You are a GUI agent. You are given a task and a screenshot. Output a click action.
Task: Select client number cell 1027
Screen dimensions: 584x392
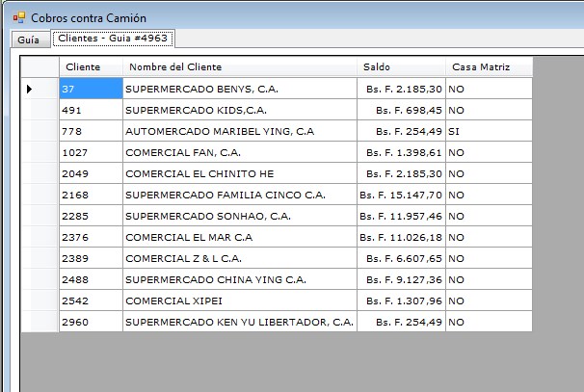pyautogui.click(x=91, y=152)
